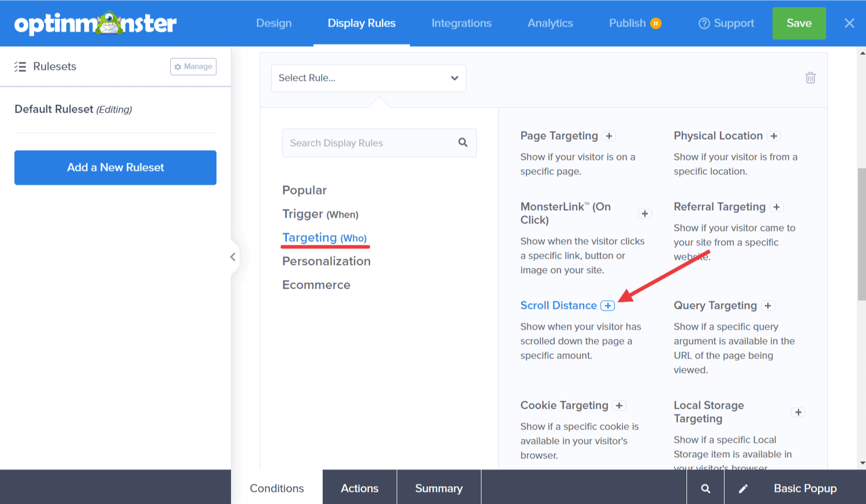Click the Rulesets list icon
866x504 pixels.
coord(20,66)
